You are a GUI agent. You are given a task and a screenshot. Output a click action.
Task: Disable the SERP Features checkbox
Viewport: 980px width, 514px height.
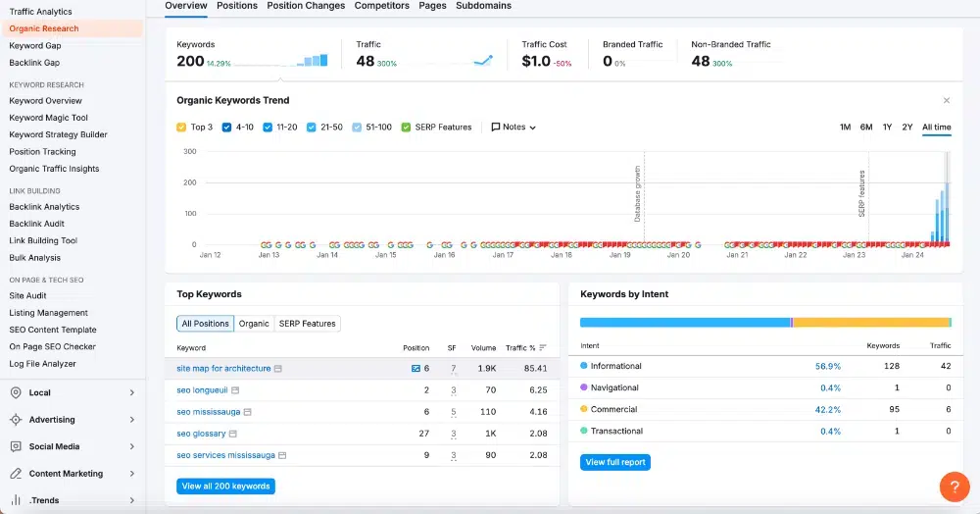pyautogui.click(x=406, y=127)
